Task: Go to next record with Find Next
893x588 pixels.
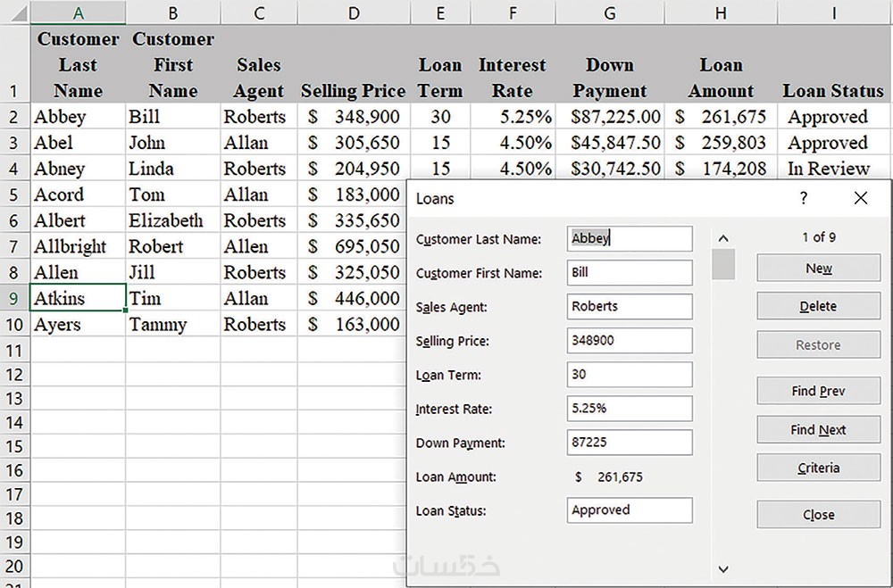Action: coord(818,430)
